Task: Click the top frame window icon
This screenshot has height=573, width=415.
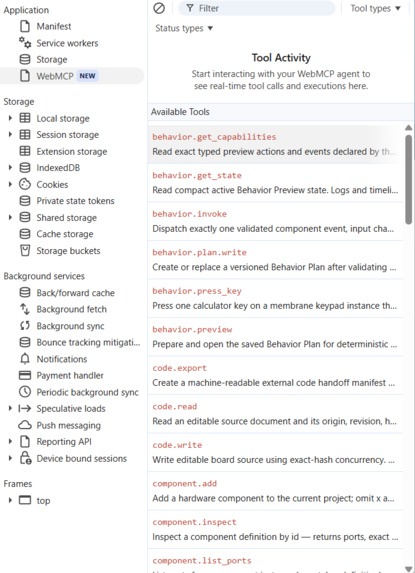Action: pos(25,500)
